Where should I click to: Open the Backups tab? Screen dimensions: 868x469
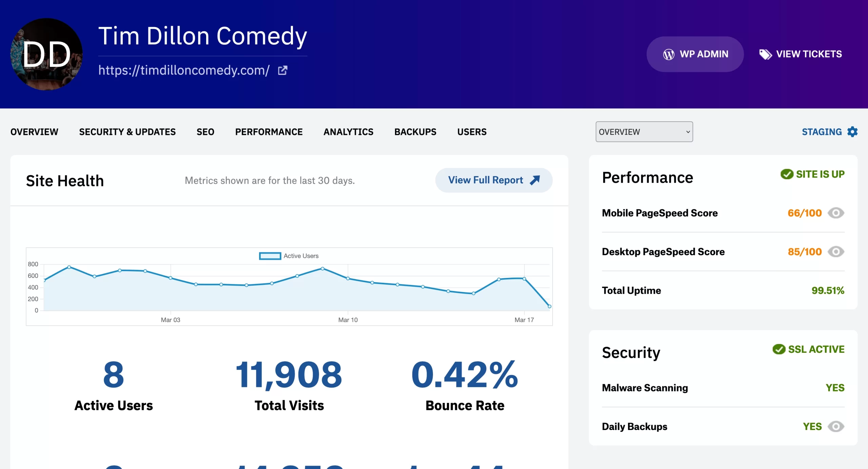coord(415,132)
